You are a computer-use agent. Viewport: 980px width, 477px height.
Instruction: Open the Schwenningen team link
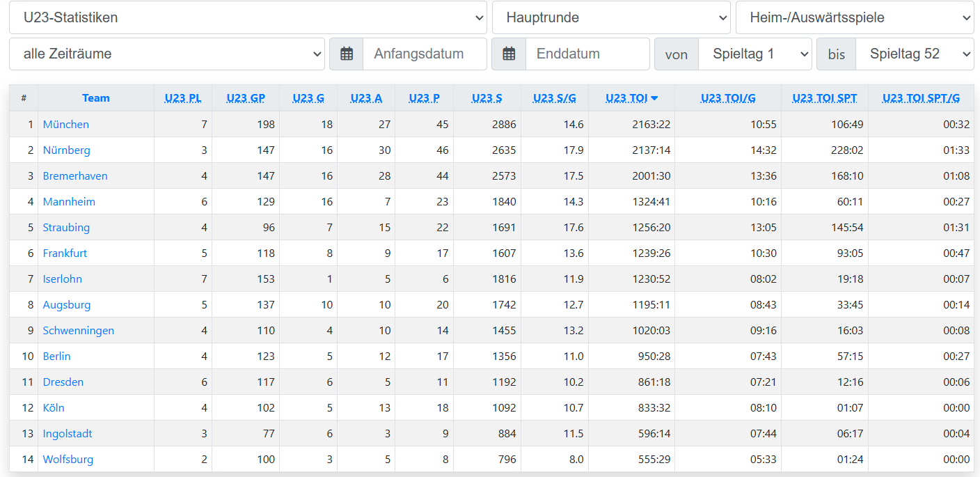79,331
